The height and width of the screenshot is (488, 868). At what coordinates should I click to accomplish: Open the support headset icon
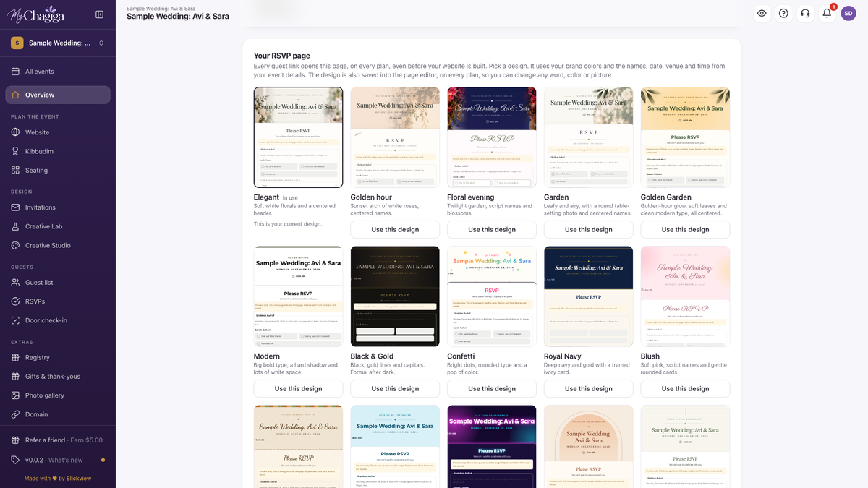point(805,13)
